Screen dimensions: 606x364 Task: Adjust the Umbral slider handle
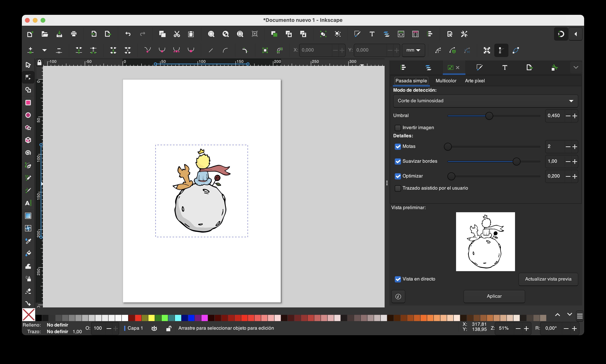click(489, 116)
